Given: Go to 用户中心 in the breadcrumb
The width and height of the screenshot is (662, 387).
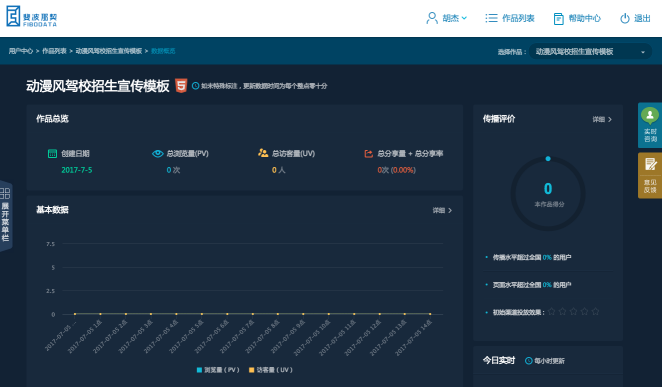Looking at the screenshot, I should tap(21, 51).
